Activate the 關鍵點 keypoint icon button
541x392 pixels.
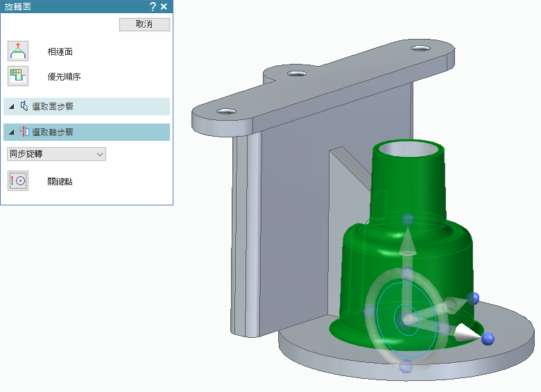18,181
